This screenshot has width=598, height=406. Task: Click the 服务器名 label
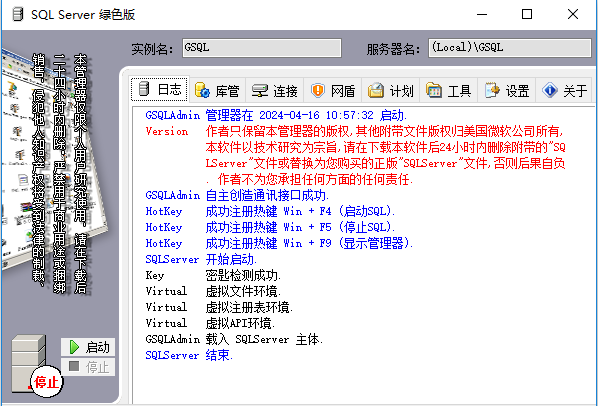[393, 49]
